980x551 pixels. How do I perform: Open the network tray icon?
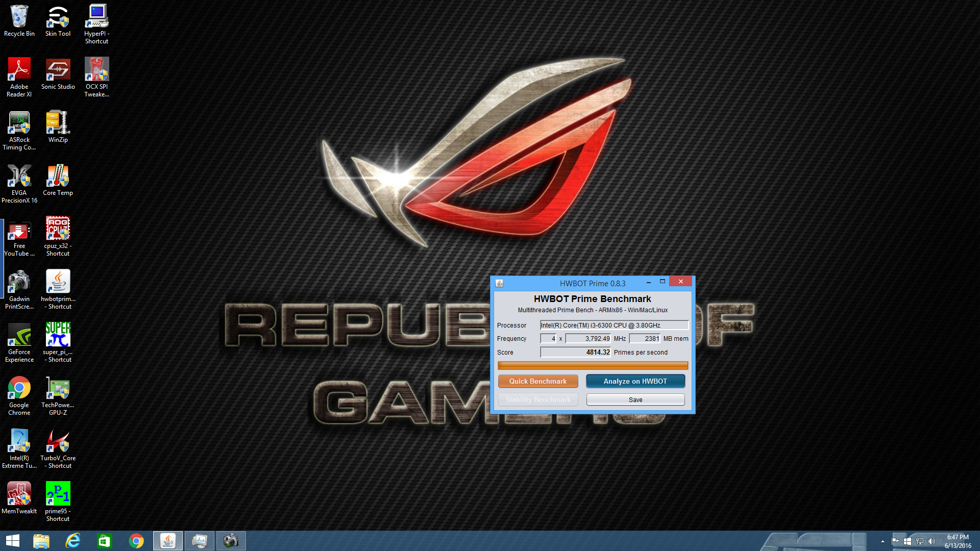[920, 541]
